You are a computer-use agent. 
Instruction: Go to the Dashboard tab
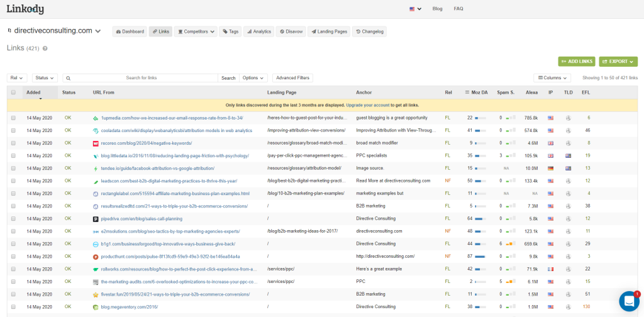(x=130, y=31)
